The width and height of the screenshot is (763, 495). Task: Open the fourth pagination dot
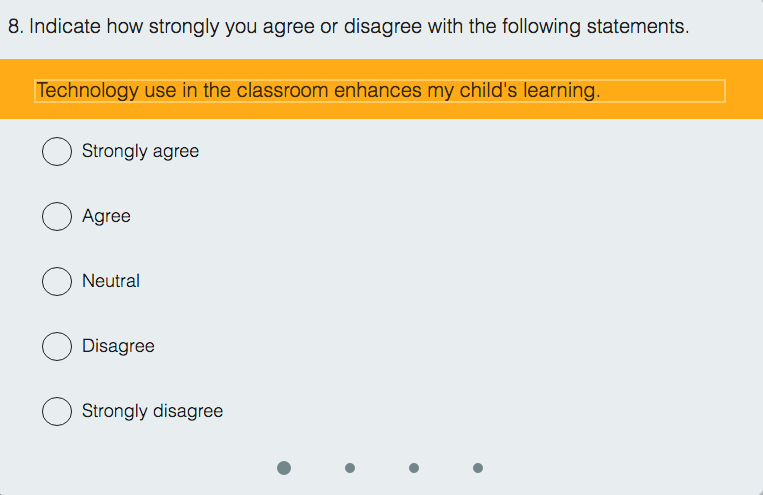478,468
